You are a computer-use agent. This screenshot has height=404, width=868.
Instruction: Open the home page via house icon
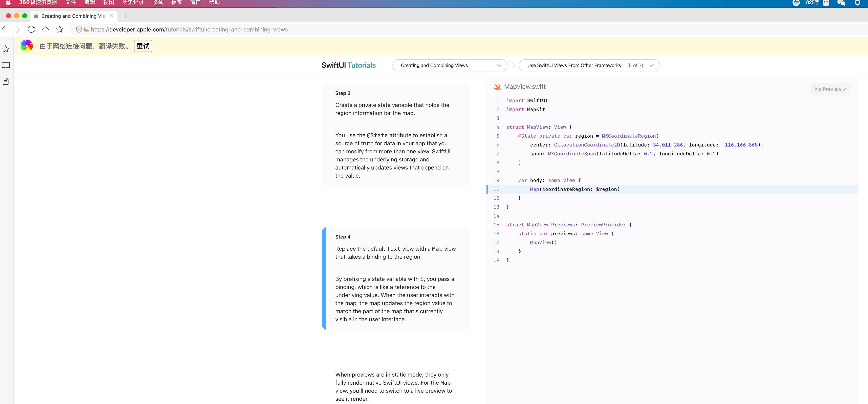click(45, 29)
